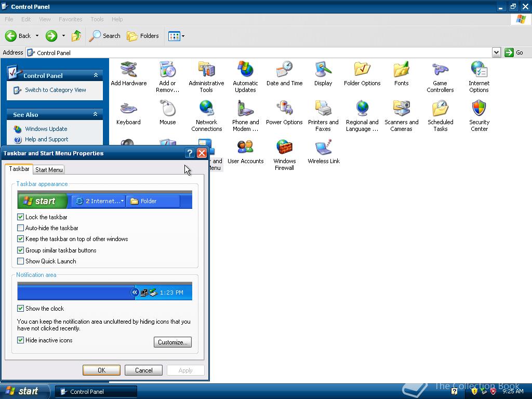This screenshot has height=399, width=532.
Task: Click the dialog's Help question-mark button
Action: point(190,153)
